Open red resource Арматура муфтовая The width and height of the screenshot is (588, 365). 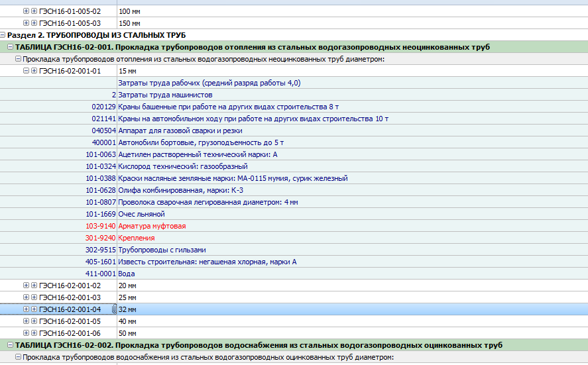152,226
